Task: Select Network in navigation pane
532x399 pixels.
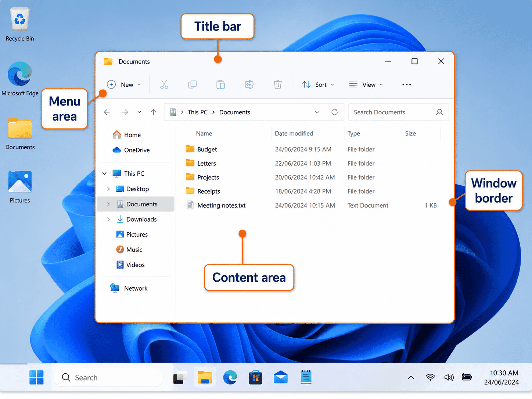Action: tap(129, 288)
